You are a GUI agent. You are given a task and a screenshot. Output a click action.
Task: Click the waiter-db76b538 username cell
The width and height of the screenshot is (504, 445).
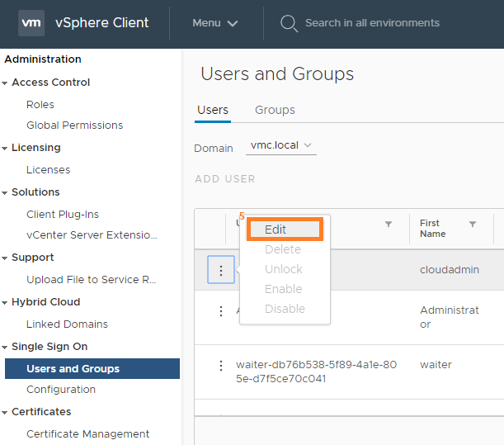[316, 372]
